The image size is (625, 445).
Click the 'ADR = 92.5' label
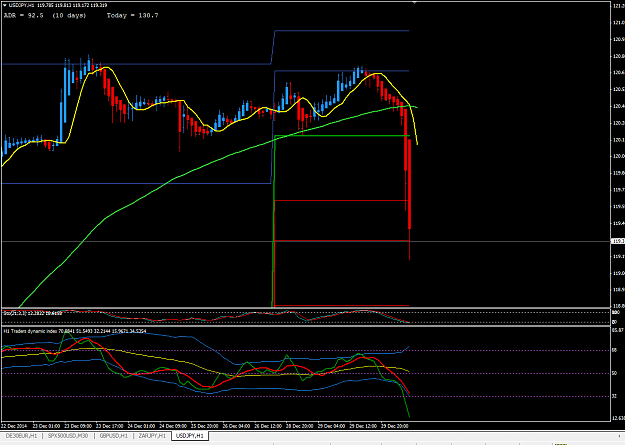(x=24, y=15)
